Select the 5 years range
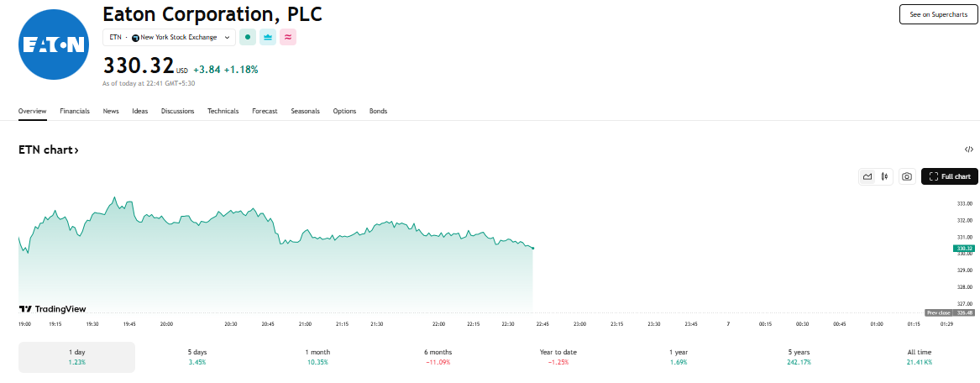 tap(799, 358)
